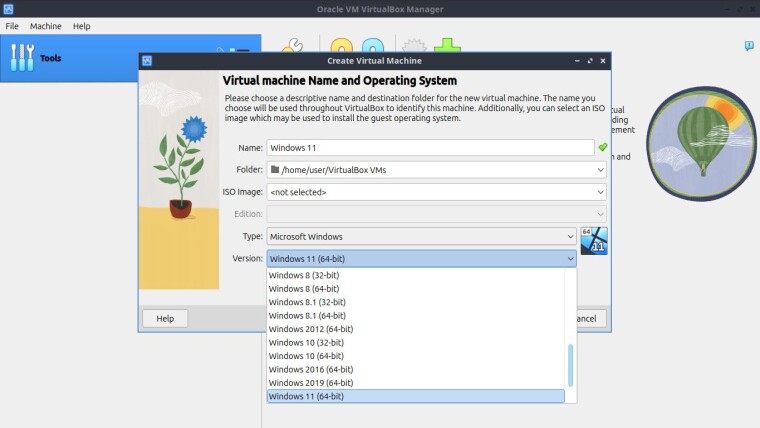The width and height of the screenshot is (760, 428).
Task: Click into the Name input field
Action: (x=430, y=147)
